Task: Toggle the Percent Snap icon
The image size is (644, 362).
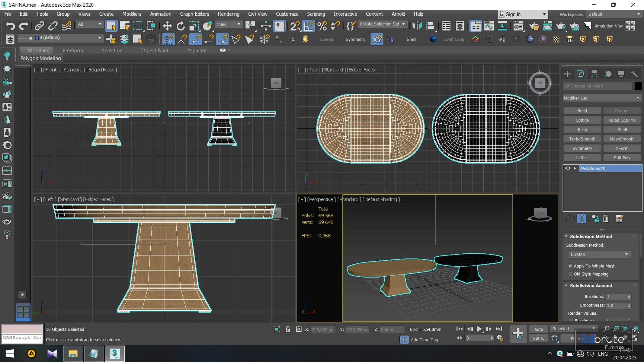Action: click(322, 26)
